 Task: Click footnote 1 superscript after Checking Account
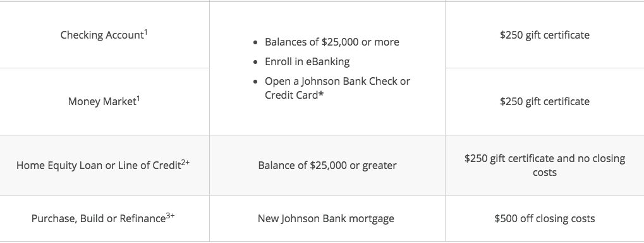(146, 32)
